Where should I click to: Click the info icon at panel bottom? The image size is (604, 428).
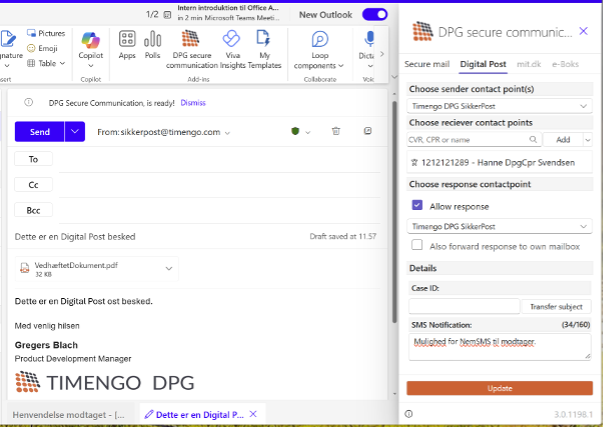coord(409,414)
